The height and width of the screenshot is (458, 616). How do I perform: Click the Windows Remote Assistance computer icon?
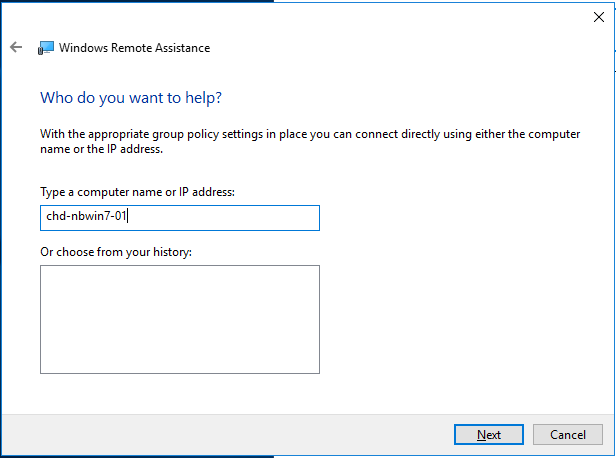(46, 48)
